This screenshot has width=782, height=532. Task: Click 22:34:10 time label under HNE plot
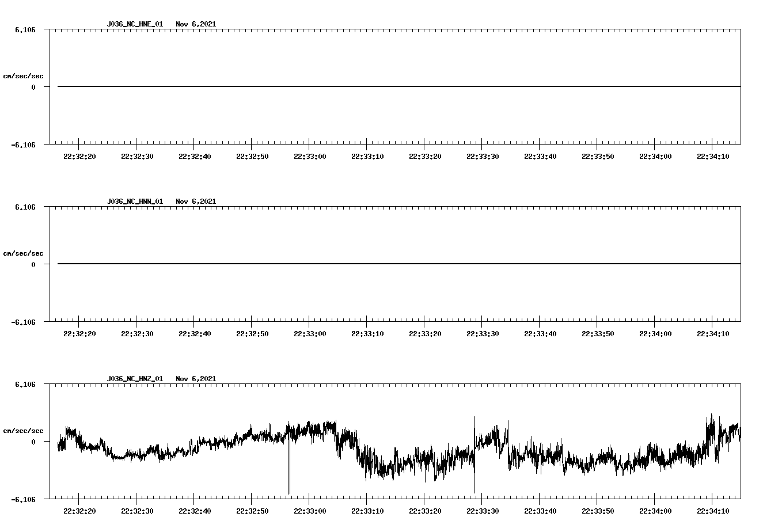[713, 157]
